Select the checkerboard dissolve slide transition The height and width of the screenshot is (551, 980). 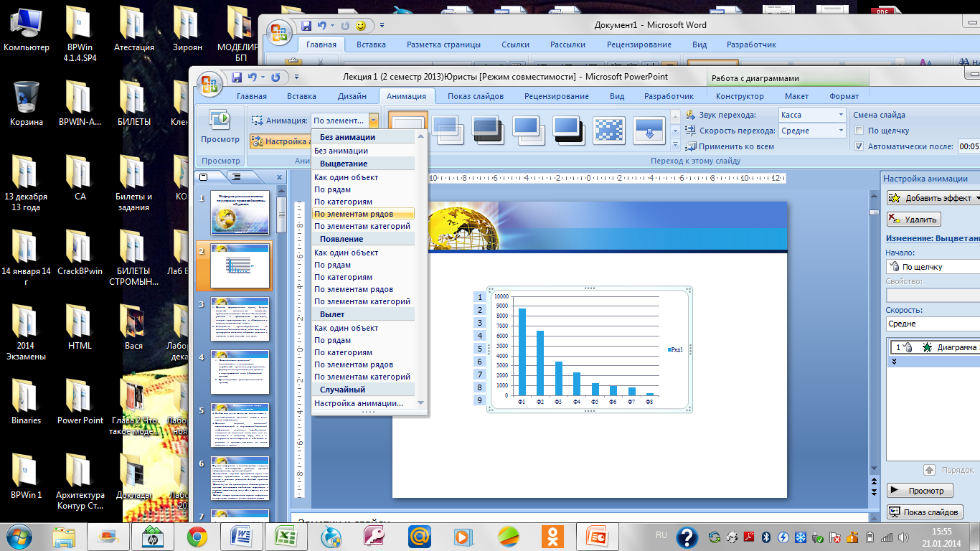pyautogui.click(x=610, y=129)
